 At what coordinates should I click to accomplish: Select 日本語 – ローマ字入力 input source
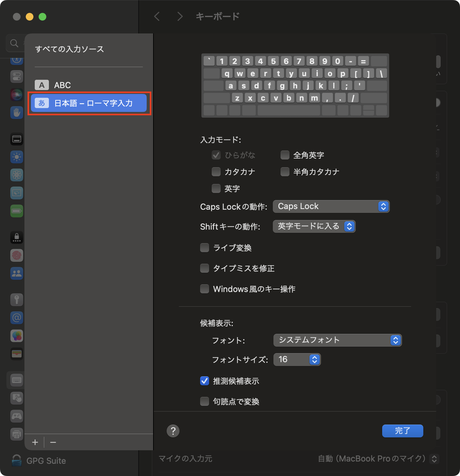(x=89, y=103)
